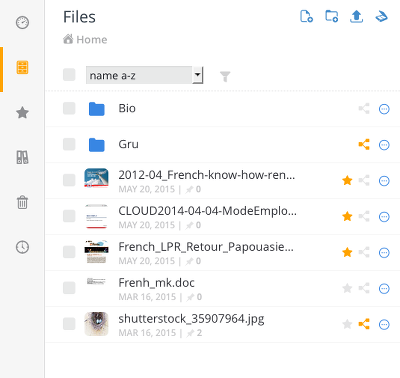Tick the select-all checkbox beside sort menu
400x378 pixels.
(69, 75)
